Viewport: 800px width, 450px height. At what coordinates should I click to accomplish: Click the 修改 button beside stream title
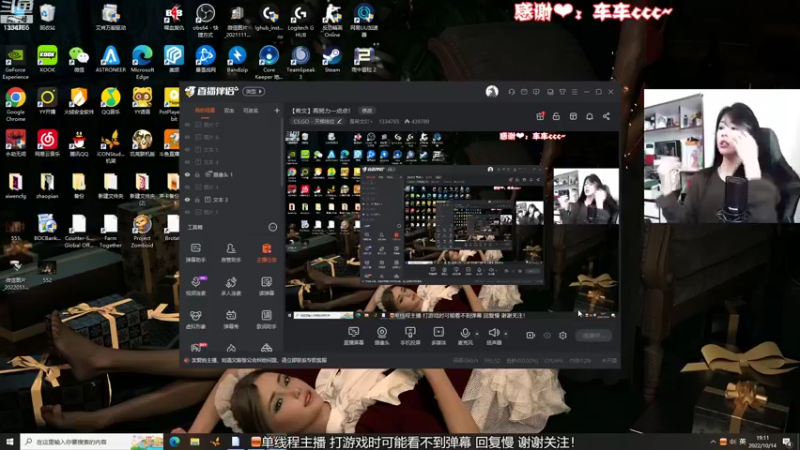(367, 111)
